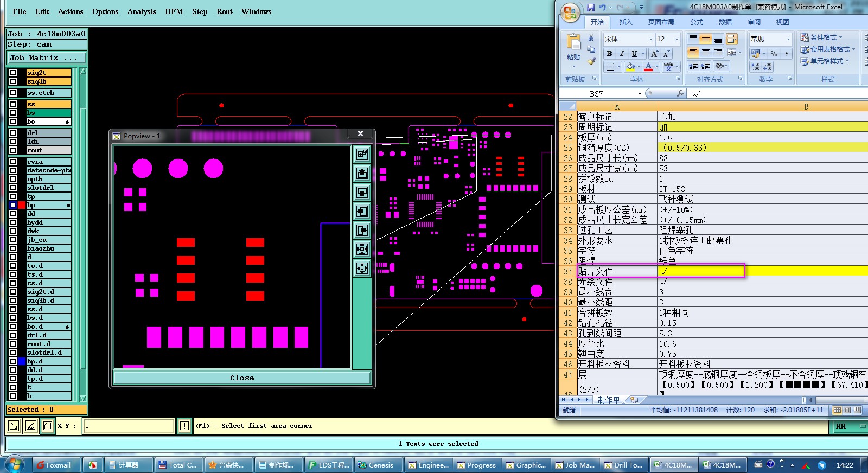Image resolution: width=868 pixels, height=473 pixels.
Task: Click the font color red A swatch
Action: click(648, 67)
